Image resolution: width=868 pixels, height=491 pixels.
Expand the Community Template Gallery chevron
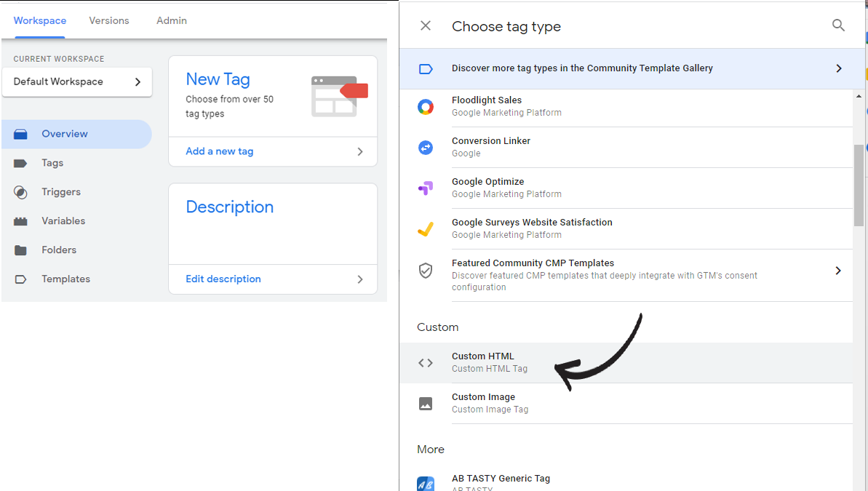pyautogui.click(x=839, y=68)
